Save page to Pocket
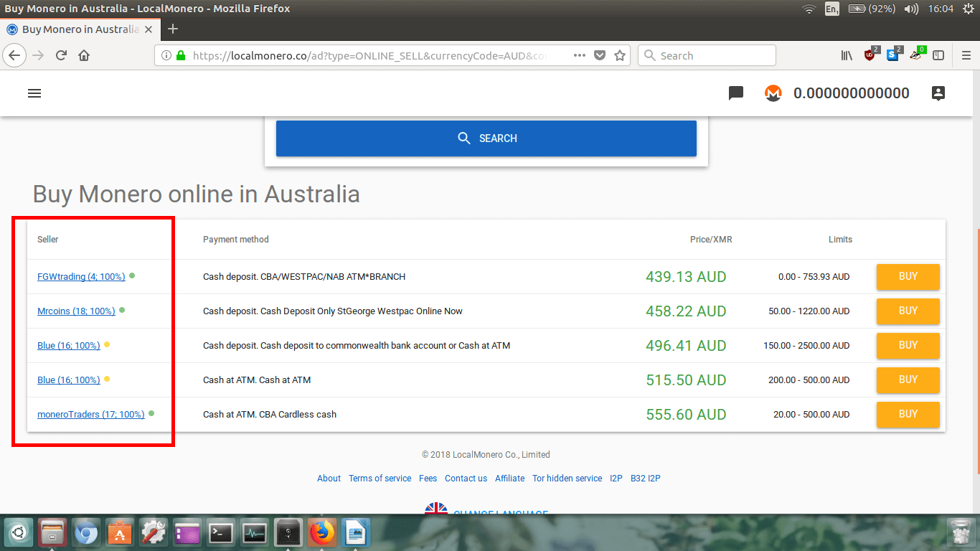Viewport: 980px width, 551px height. [x=600, y=55]
